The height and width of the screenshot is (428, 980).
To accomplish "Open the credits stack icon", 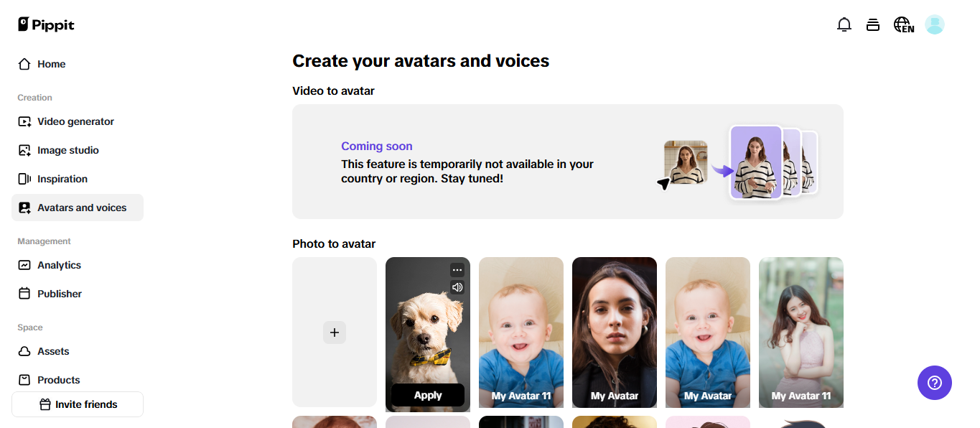I will (873, 25).
